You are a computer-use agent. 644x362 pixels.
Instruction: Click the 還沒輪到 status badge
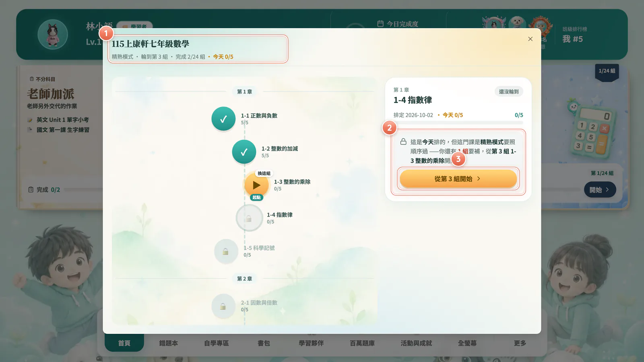pos(509,92)
